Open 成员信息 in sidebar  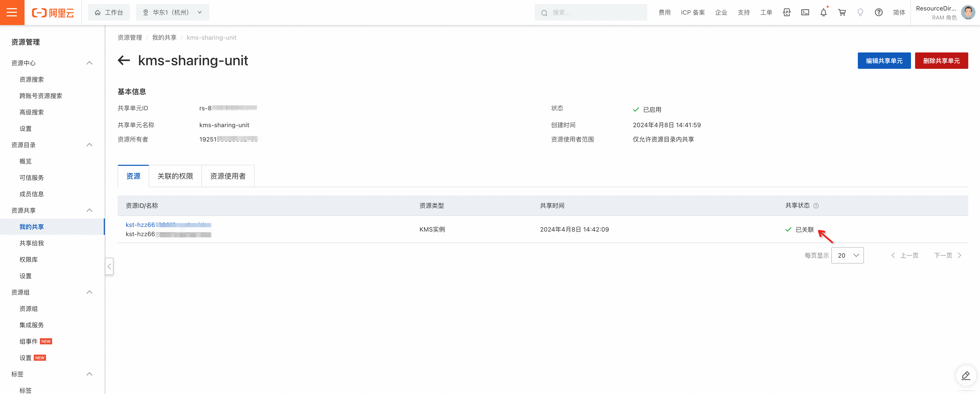click(32, 194)
